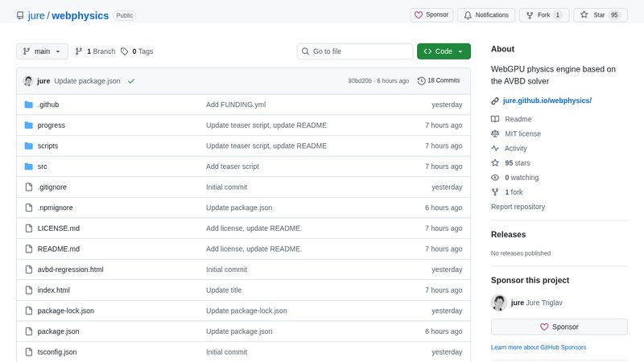
Task: Click the Go to file search field
Action: (x=354, y=51)
